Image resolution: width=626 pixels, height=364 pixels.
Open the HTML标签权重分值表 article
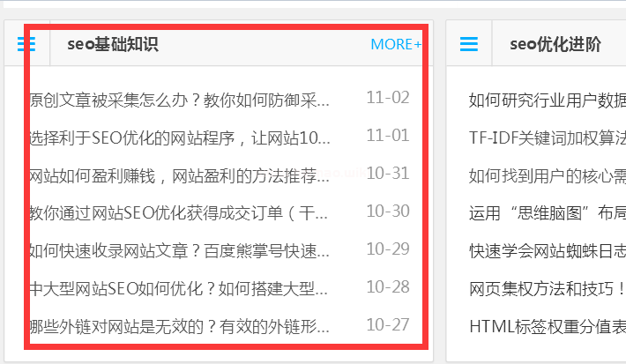(547, 327)
